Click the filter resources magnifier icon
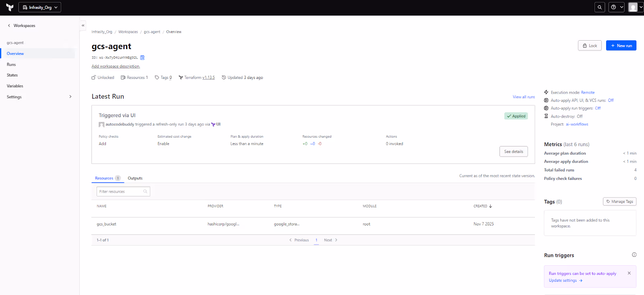644x295 pixels. [x=145, y=192]
